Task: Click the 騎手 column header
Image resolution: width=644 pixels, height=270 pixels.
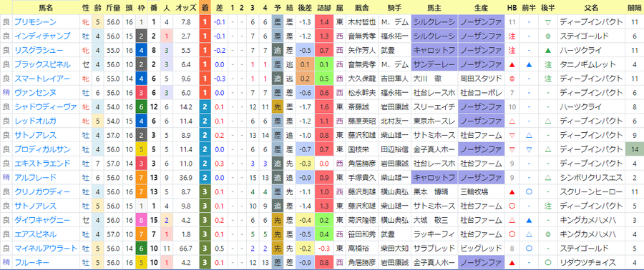Action: pos(395,8)
